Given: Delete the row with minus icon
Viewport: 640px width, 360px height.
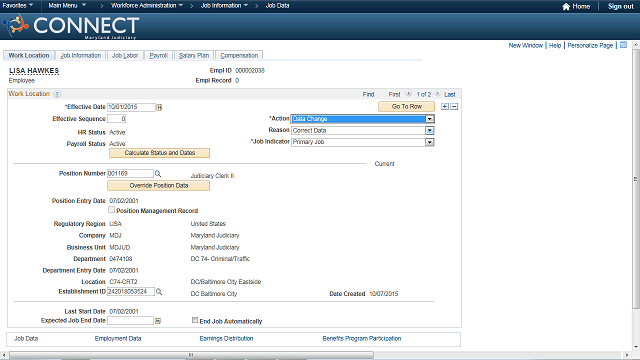Looking at the screenshot, I should (x=454, y=107).
